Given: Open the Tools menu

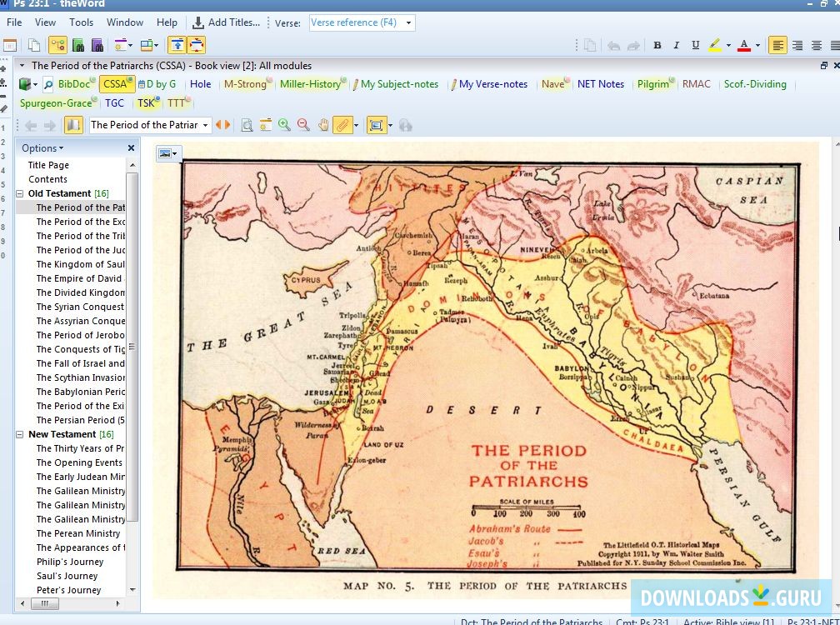Looking at the screenshot, I should (81, 22).
